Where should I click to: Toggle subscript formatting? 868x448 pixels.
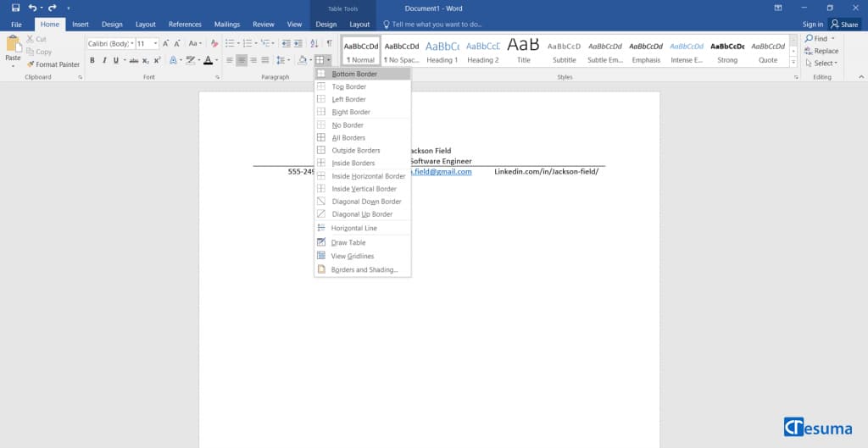coord(146,60)
